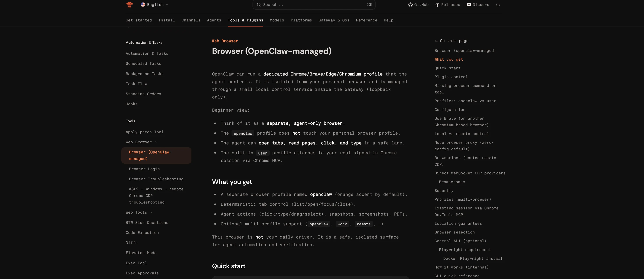The image size is (644, 279).
Task: Switch to the Gateway & Ops tab
Action: [334, 20]
